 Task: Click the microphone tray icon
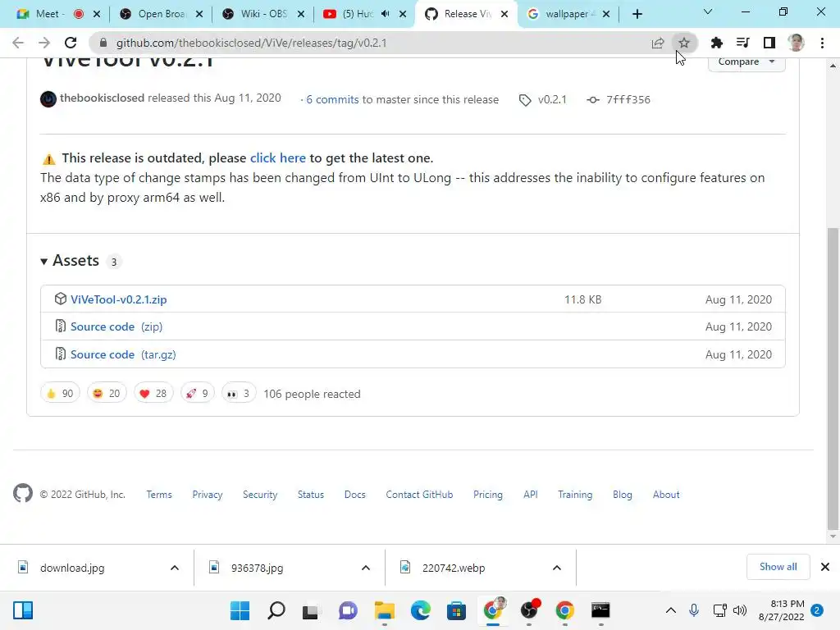[x=694, y=610]
